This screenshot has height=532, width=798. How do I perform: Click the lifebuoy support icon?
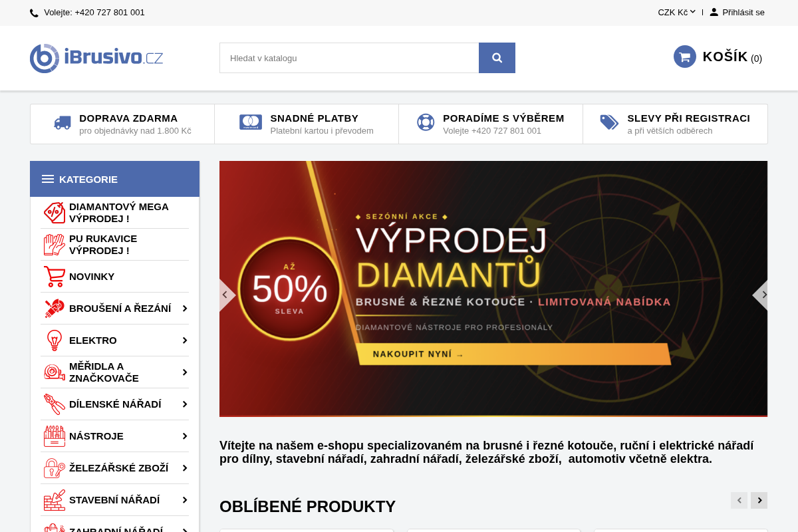[426, 122]
